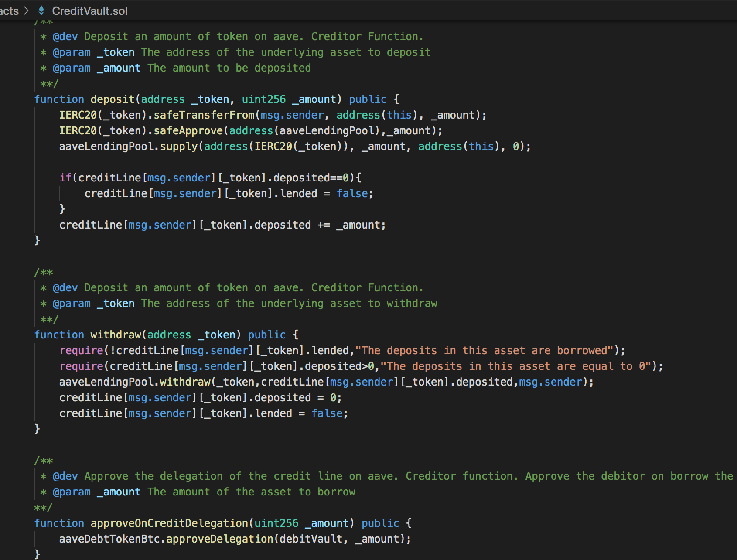This screenshot has width=737, height=560.
Task: Click the 'lended = false' line inside if block
Action: click(229, 194)
